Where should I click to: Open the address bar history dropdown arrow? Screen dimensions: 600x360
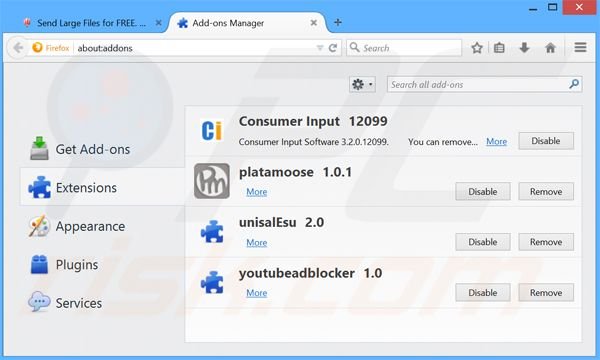click(x=320, y=48)
